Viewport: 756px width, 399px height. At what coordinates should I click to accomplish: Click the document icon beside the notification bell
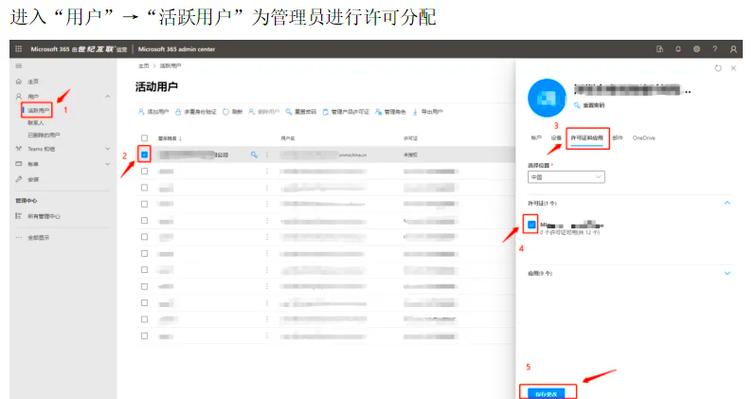(x=660, y=49)
